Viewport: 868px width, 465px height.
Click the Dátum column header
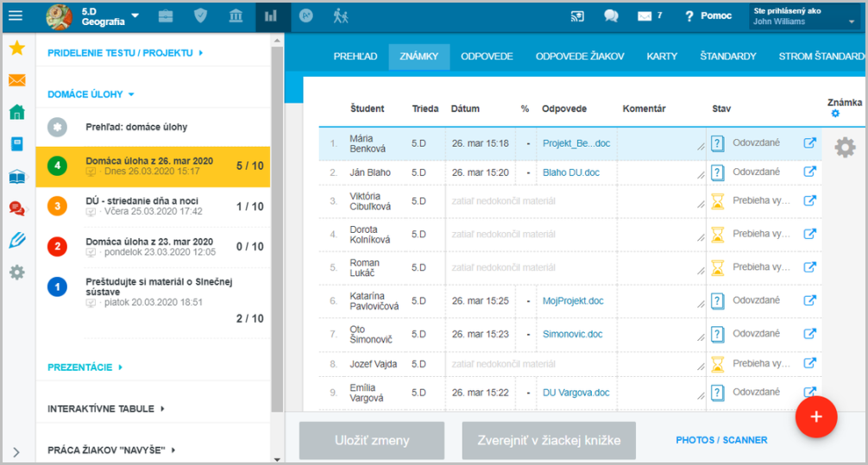coord(466,109)
